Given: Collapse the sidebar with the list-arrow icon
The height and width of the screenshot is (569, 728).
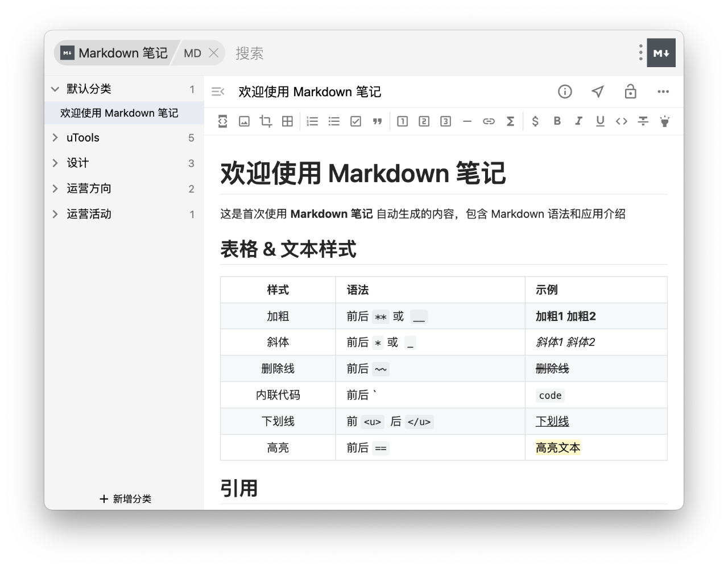Looking at the screenshot, I should coord(218,92).
